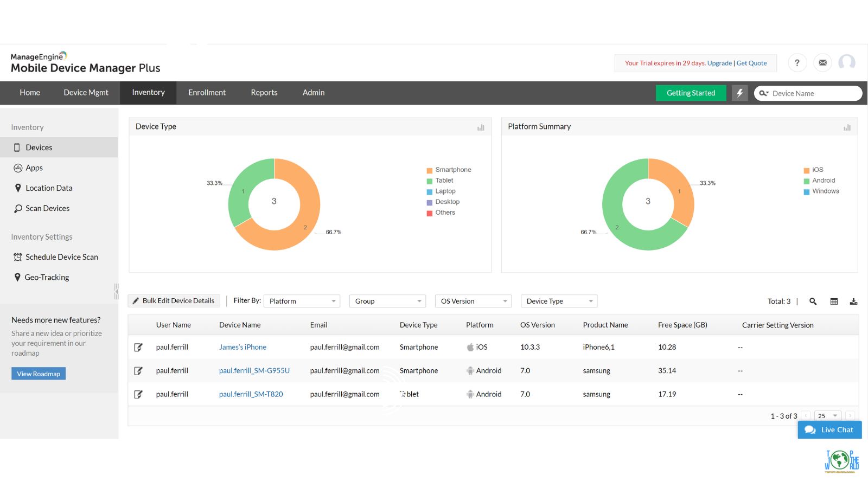Open Devices in the sidebar

click(59, 147)
